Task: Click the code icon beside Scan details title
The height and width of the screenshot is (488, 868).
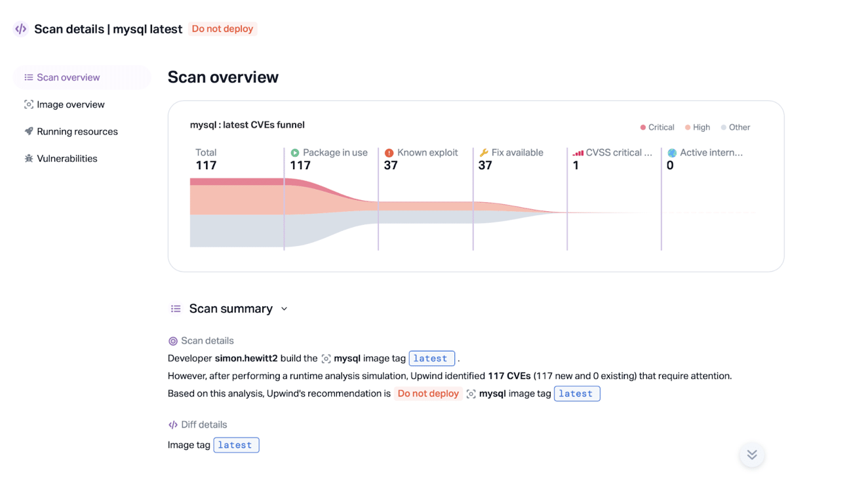Action: [x=21, y=29]
